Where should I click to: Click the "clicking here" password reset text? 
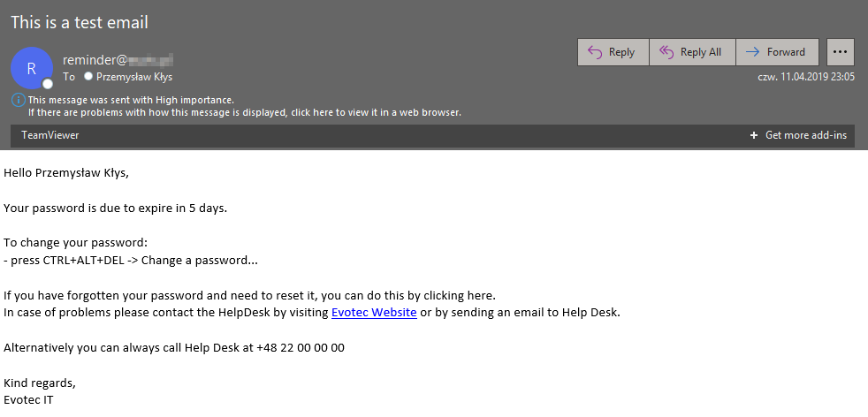point(460,294)
